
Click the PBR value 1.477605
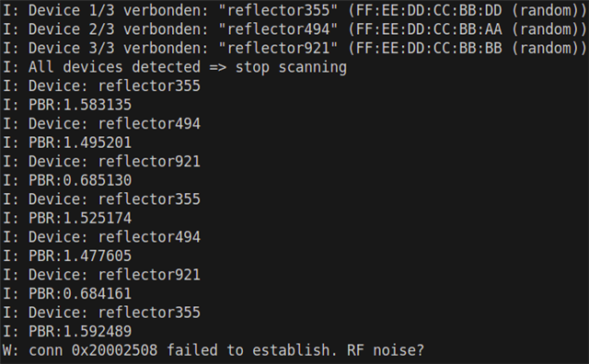[98, 256]
